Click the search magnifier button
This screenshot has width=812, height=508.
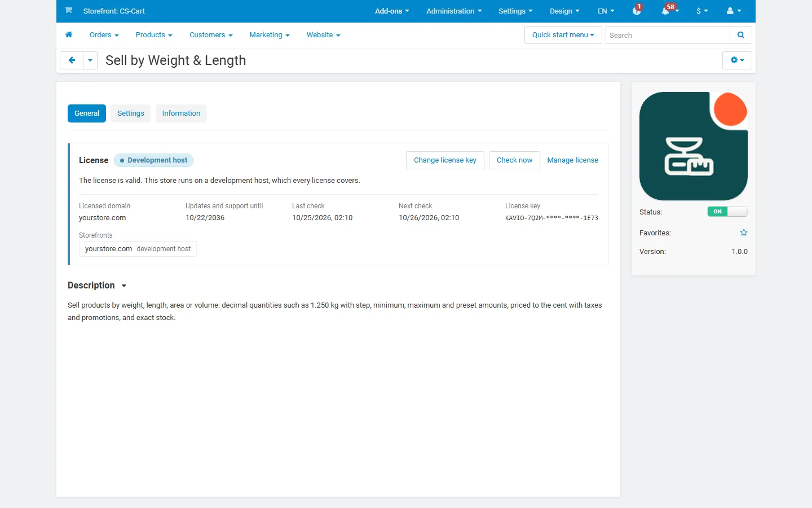click(741, 35)
